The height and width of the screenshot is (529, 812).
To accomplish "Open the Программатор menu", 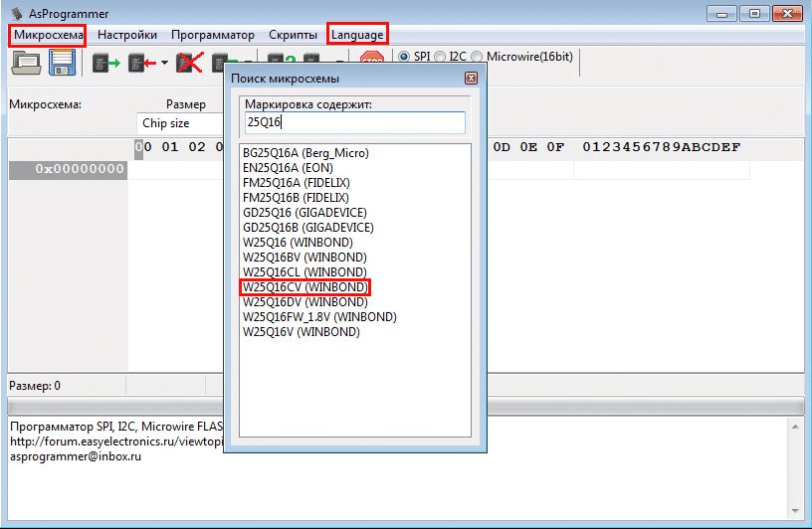I will point(213,35).
